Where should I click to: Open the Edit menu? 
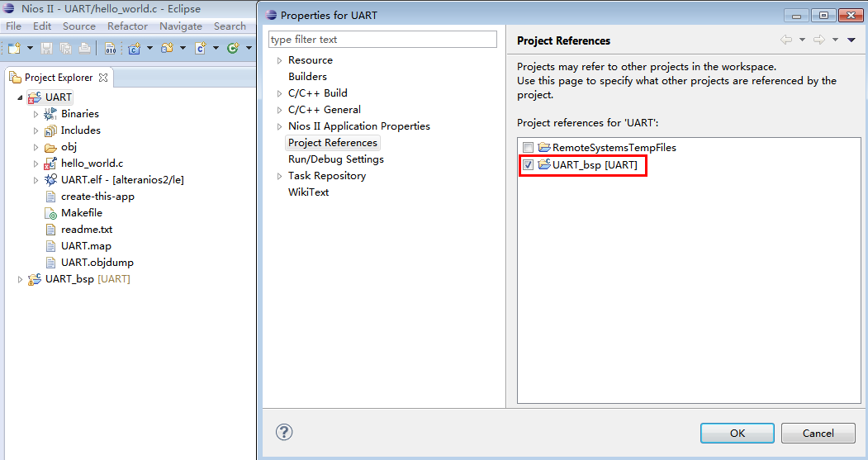(x=42, y=26)
